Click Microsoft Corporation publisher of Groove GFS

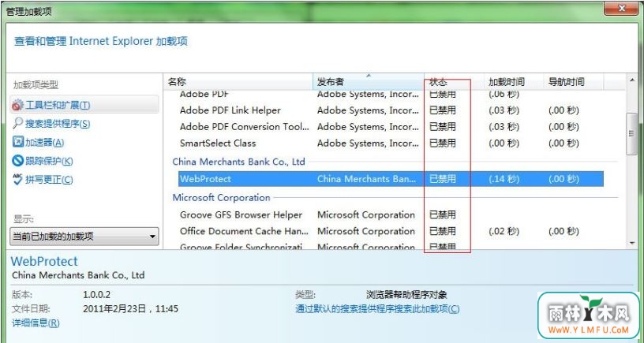point(366,214)
